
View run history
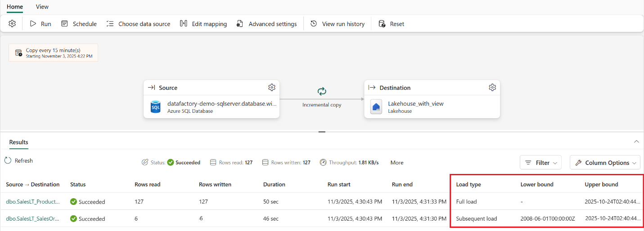click(338, 24)
